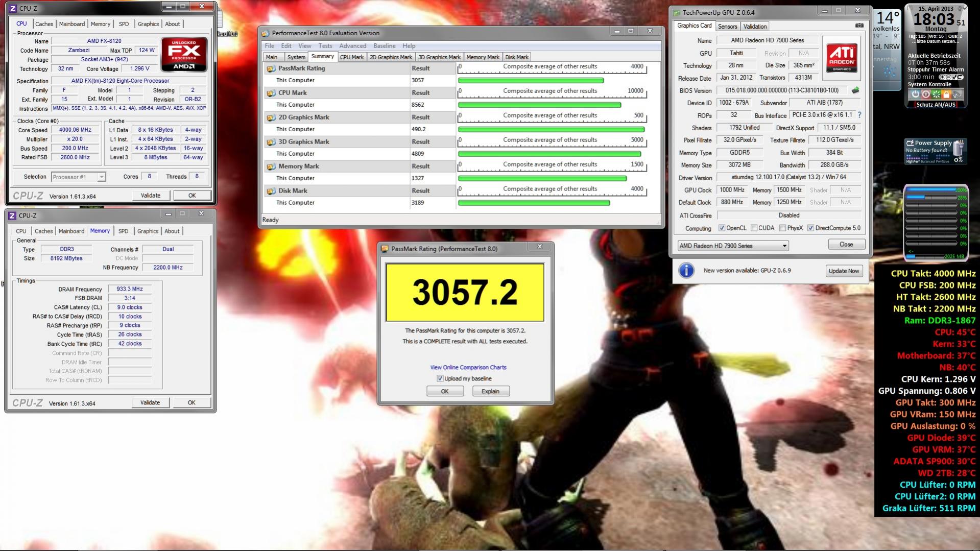Viewport: 980px width, 551px height.
Task: Click OK in the lower CPU-Z window
Action: (192, 402)
